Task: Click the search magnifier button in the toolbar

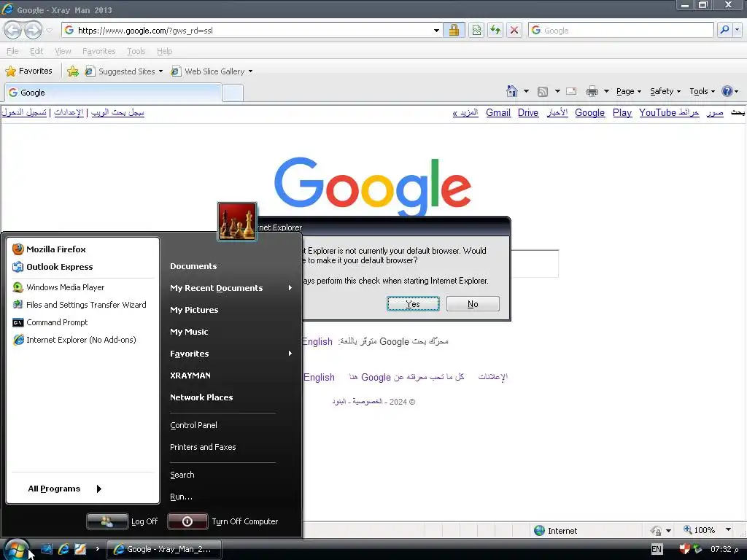Action: click(724, 30)
